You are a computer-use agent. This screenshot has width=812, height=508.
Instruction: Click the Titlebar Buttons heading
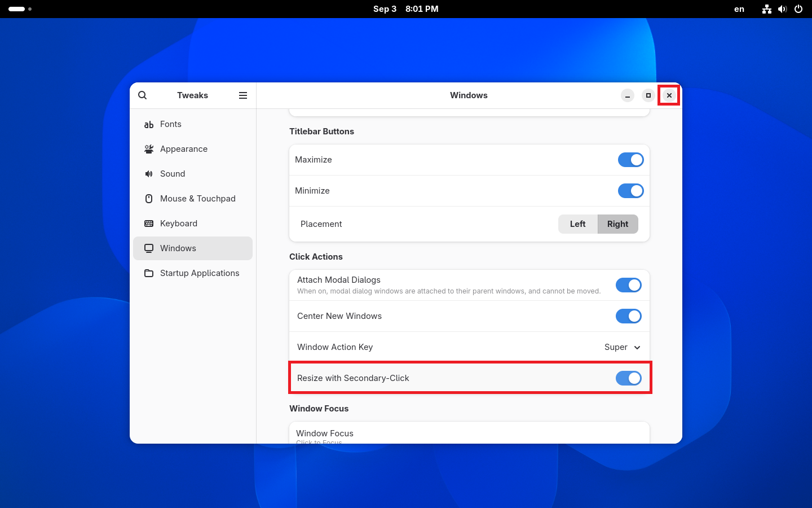point(322,132)
